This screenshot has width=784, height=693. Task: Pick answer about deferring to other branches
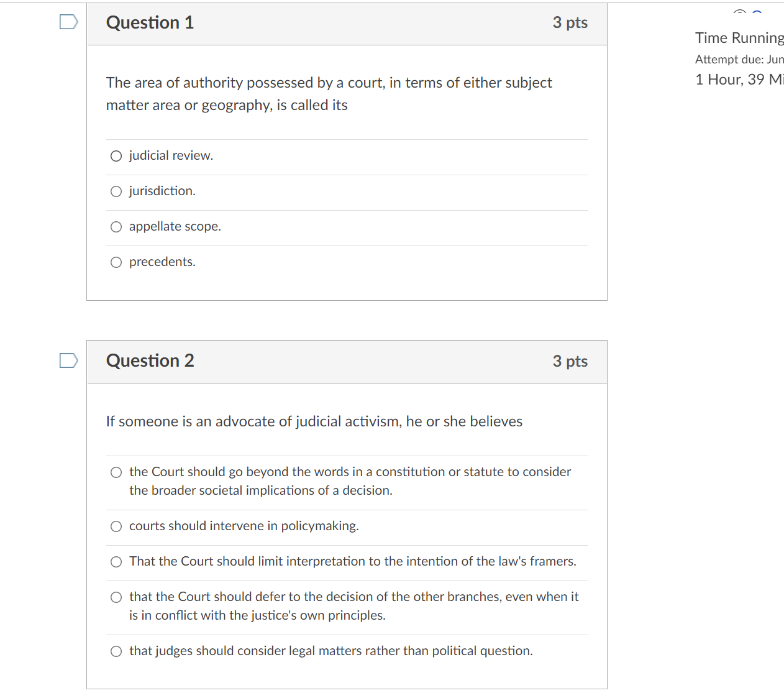pos(116,597)
